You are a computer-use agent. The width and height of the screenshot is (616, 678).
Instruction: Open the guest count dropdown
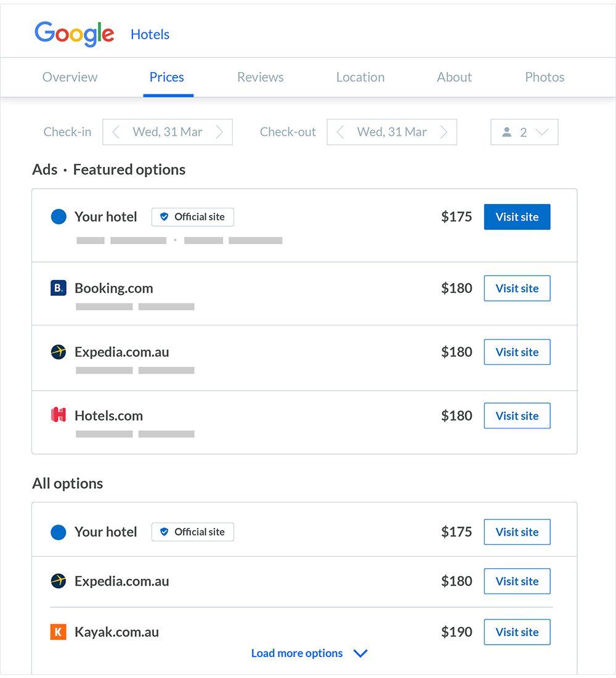[x=542, y=132]
